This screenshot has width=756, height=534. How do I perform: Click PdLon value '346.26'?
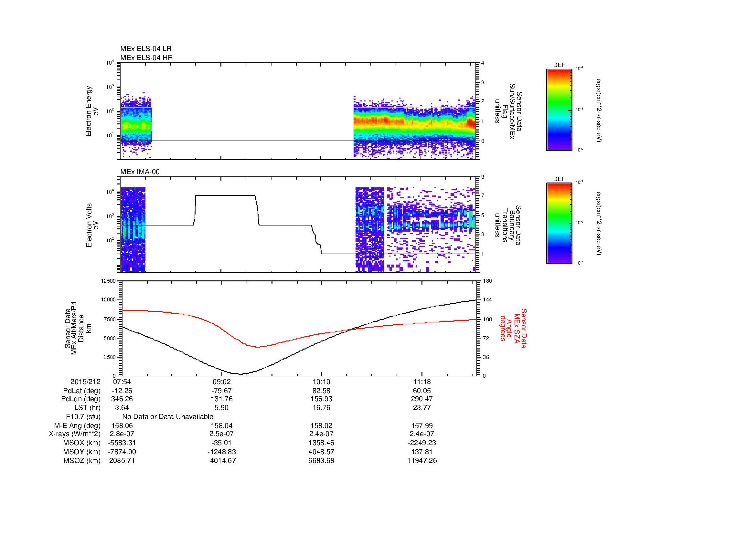[122, 399]
